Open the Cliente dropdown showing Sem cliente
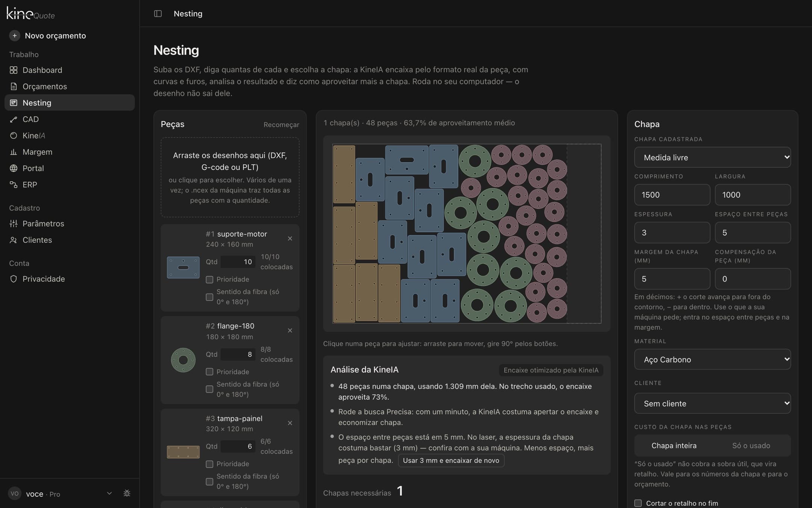 click(x=712, y=403)
